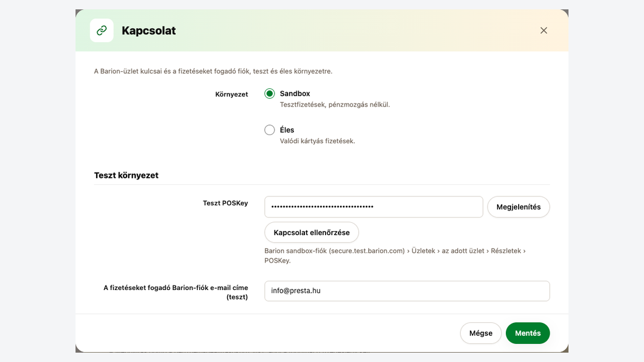Run the Kapcsolat ellenőrzése connection check
The height and width of the screenshot is (362, 644).
(x=311, y=233)
